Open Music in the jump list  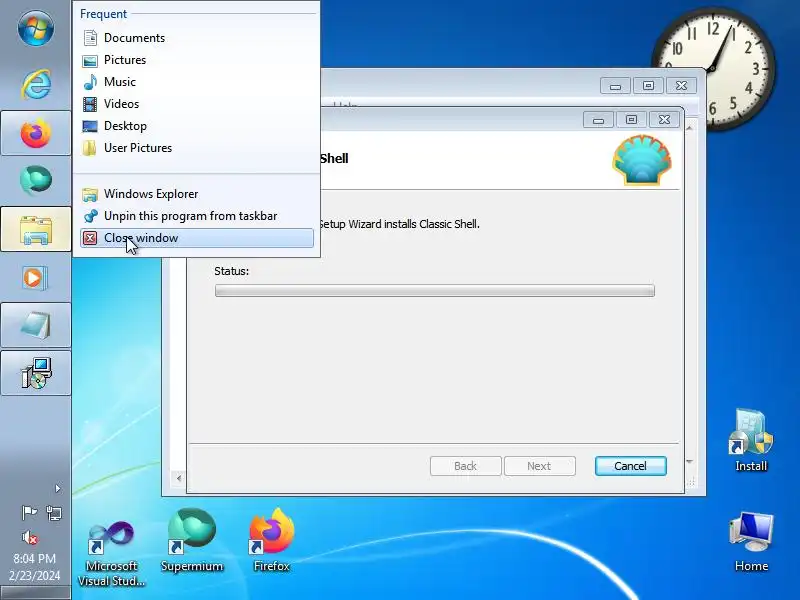coord(197,82)
